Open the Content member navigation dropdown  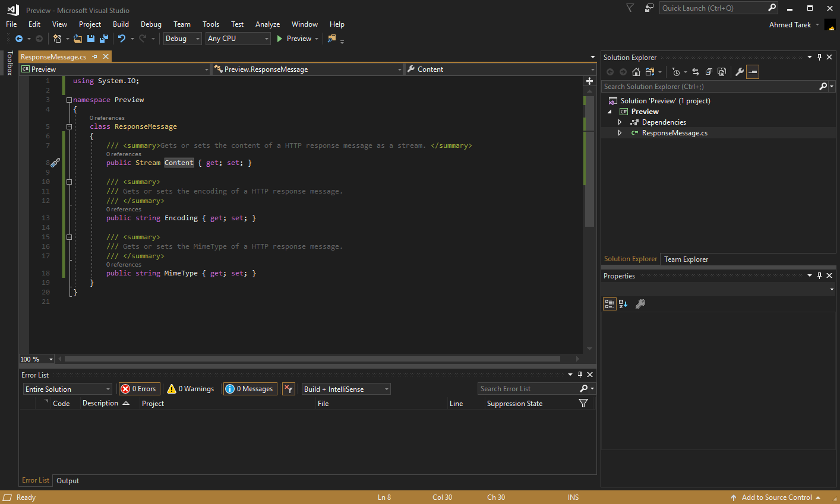point(501,69)
